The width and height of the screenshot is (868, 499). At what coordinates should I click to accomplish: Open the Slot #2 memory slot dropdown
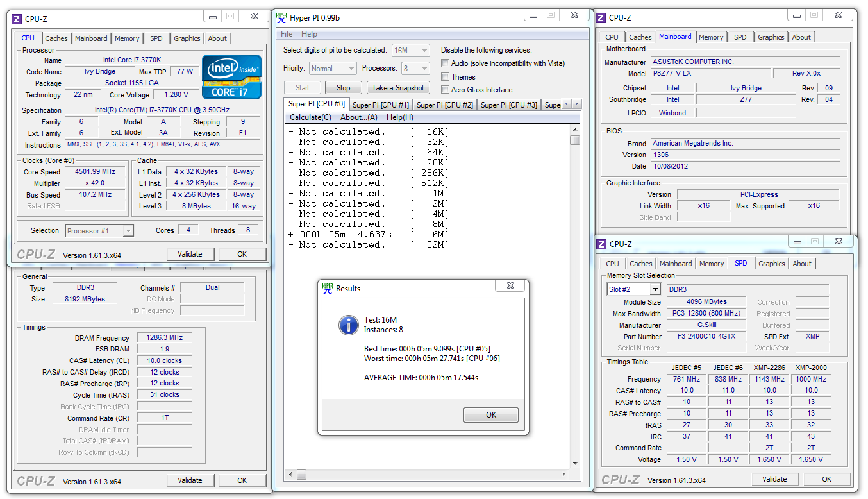coord(633,289)
